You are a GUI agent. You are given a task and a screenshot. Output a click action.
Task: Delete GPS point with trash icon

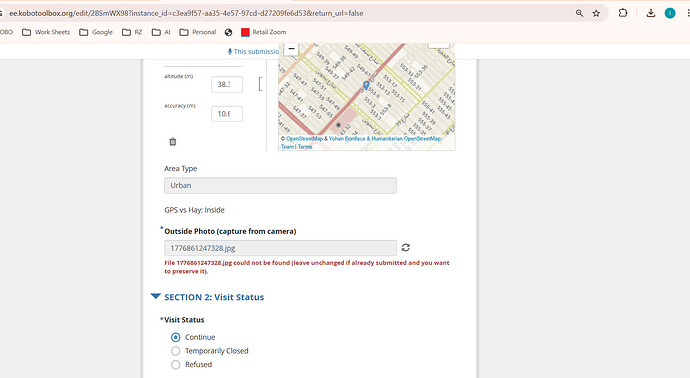[172, 142]
